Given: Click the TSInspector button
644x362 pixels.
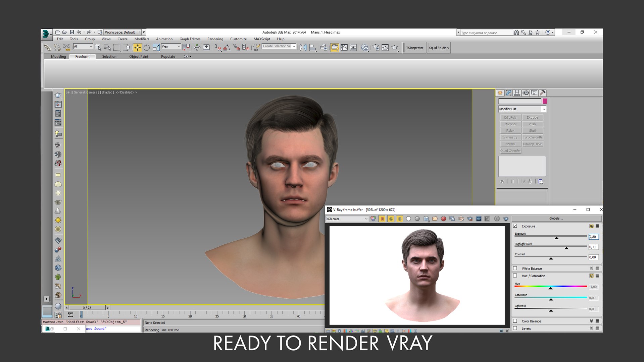Looking at the screenshot, I should [x=415, y=48].
